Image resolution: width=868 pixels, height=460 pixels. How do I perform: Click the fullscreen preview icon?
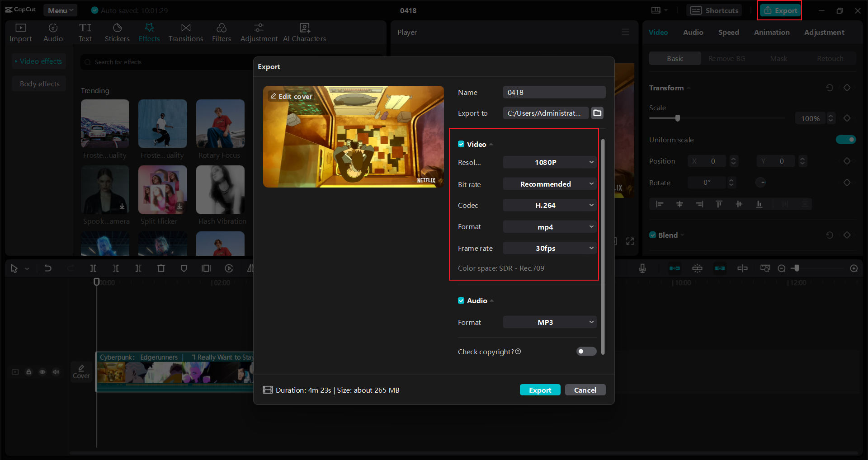[x=630, y=241]
